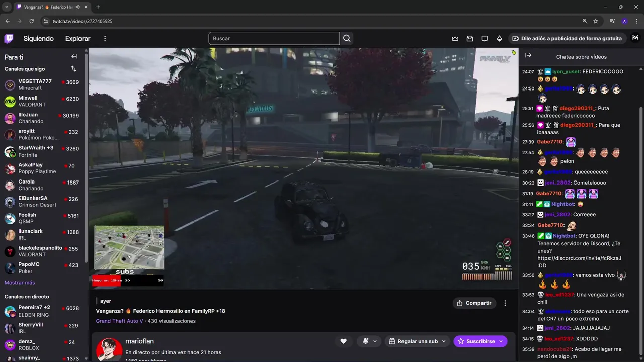Click Compartir button
Image resolution: width=644 pixels, height=362 pixels.
(474, 303)
